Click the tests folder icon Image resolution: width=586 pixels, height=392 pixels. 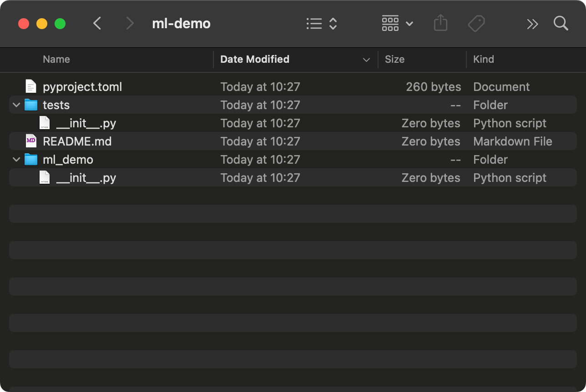click(31, 105)
